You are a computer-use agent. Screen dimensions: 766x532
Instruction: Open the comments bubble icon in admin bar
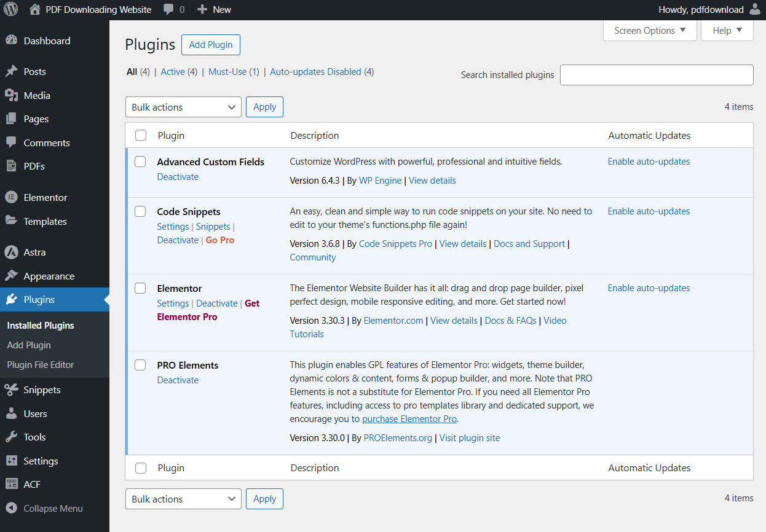168,10
